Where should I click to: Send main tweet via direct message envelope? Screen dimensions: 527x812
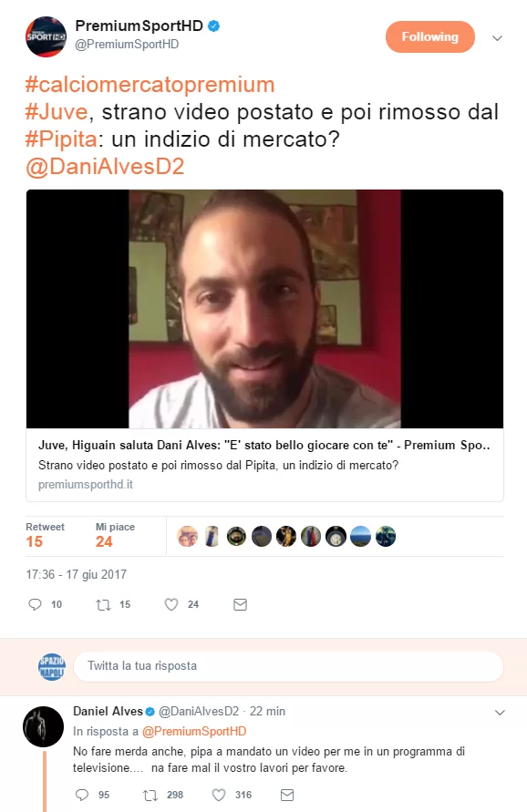pos(240,604)
